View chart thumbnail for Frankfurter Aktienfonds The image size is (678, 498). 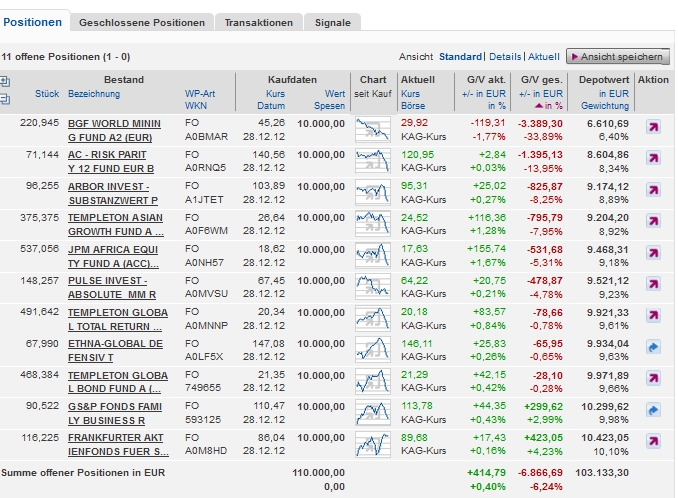click(x=373, y=444)
